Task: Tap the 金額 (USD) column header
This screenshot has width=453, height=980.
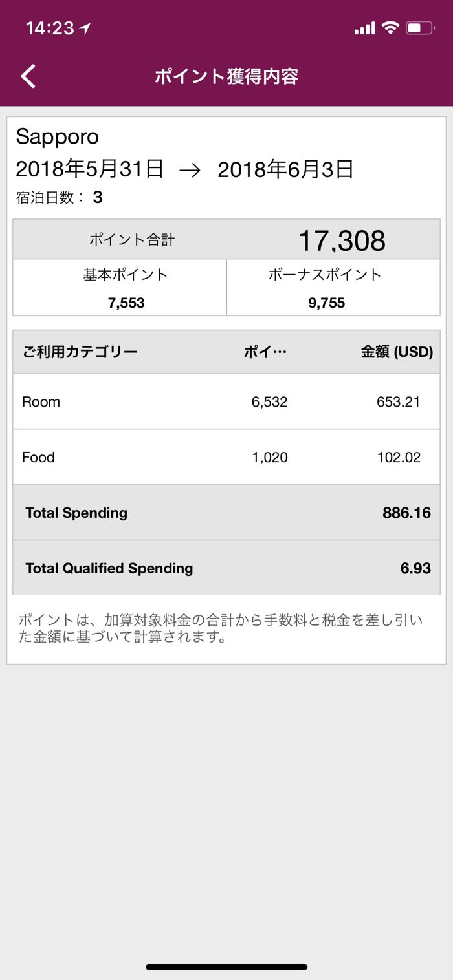Action: (397, 352)
